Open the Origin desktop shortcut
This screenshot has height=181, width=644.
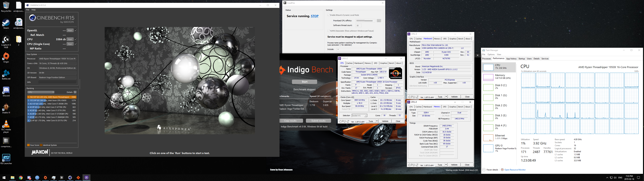(x=6, y=58)
